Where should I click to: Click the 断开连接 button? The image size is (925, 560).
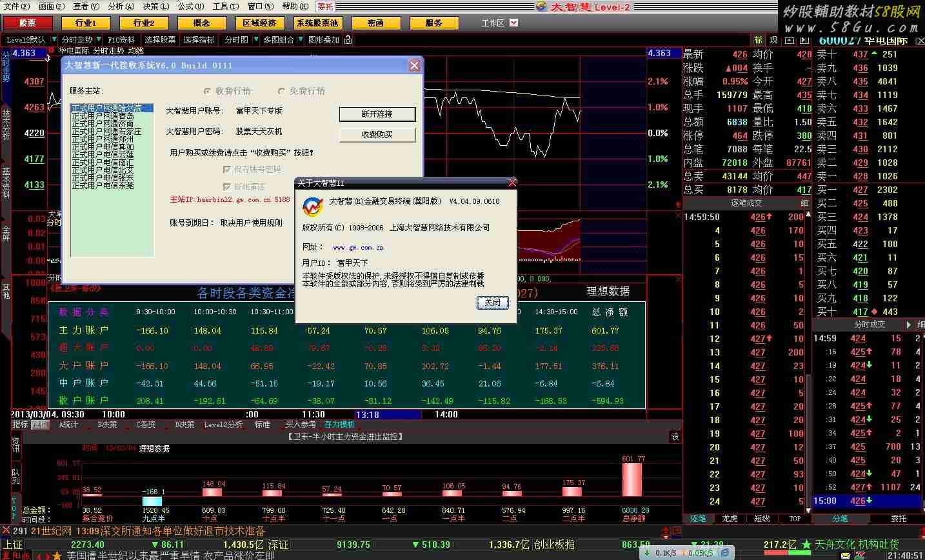coord(377,114)
